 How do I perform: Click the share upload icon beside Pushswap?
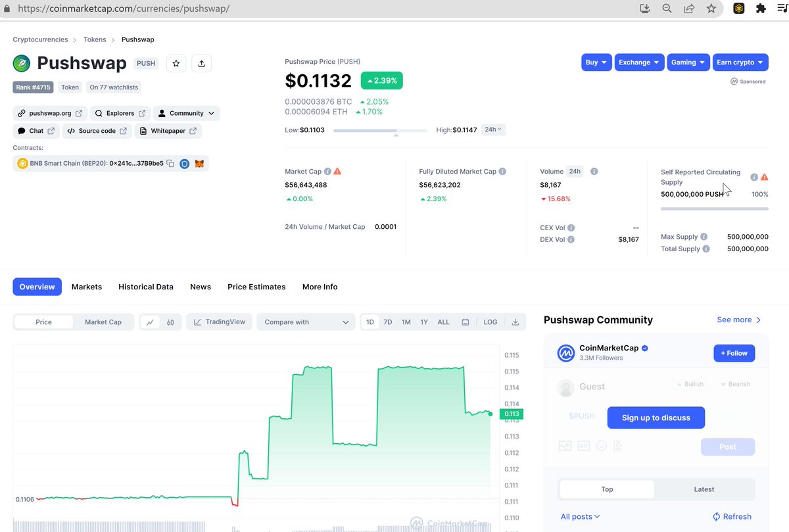(x=202, y=63)
